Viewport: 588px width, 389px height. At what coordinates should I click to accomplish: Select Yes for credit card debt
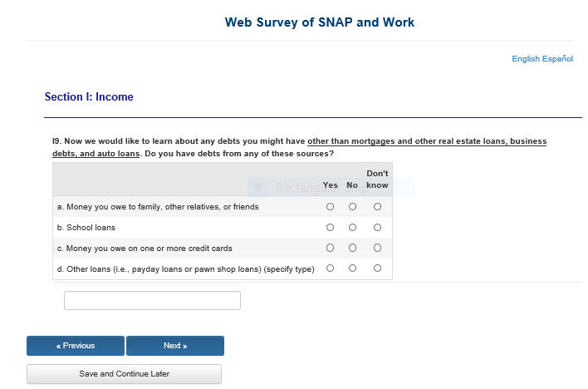[x=330, y=248]
